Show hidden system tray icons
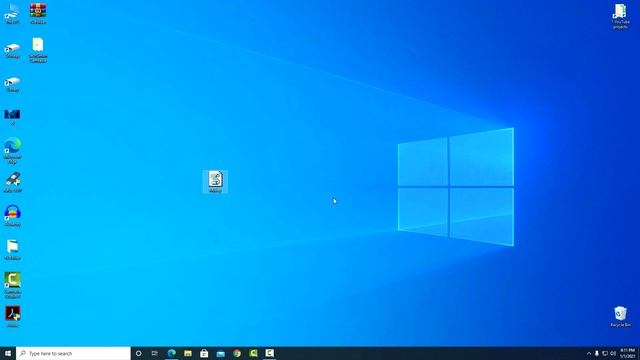This screenshot has width=640, height=360. coord(589,353)
